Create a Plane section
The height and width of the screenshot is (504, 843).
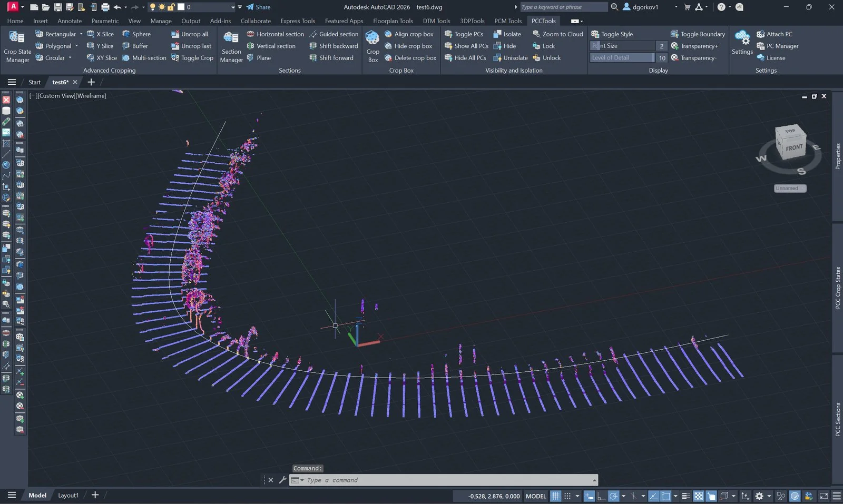(259, 58)
